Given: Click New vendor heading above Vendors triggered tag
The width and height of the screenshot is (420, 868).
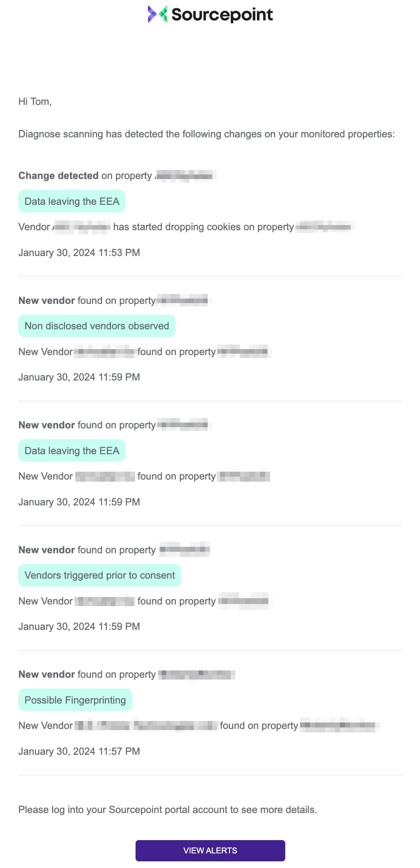Looking at the screenshot, I should 47,550.
